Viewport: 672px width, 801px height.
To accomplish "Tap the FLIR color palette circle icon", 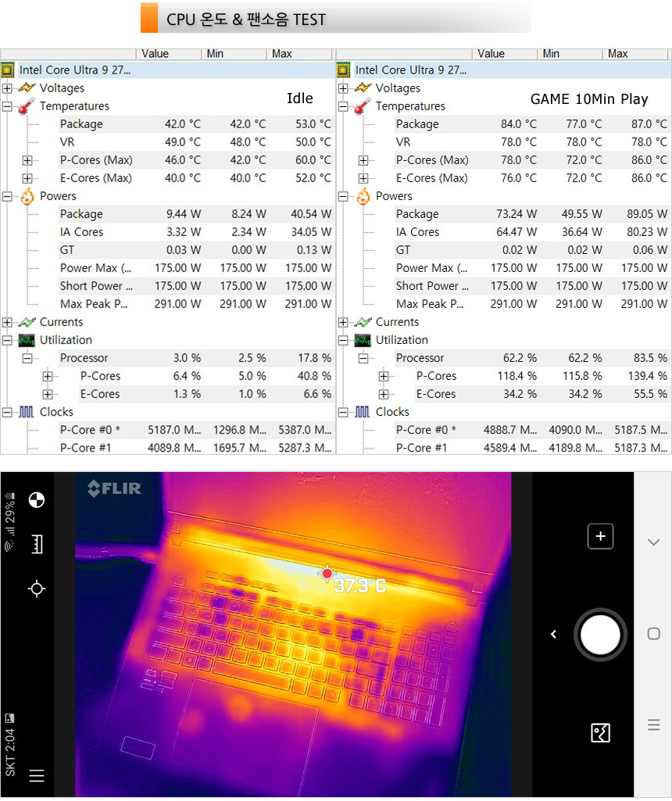I will coord(37,500).
